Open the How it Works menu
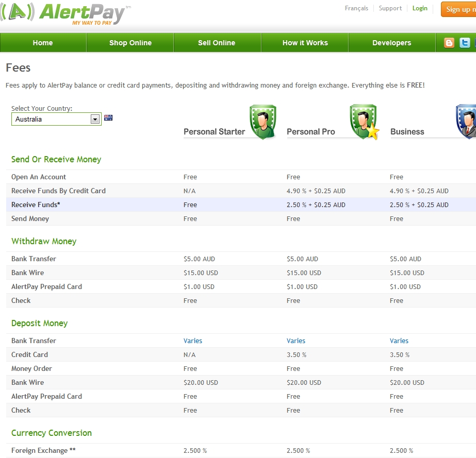The image size is (476, 458). 305,43
